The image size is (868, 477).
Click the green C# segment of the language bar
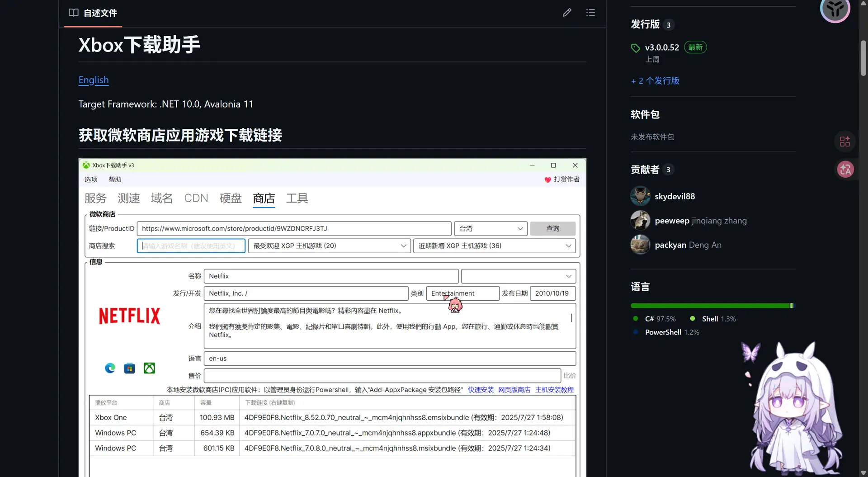710,306
